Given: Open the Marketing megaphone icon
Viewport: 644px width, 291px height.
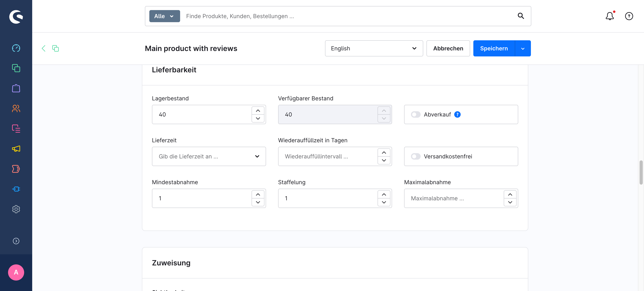Looking at the screenshot, I should point(16,149).
